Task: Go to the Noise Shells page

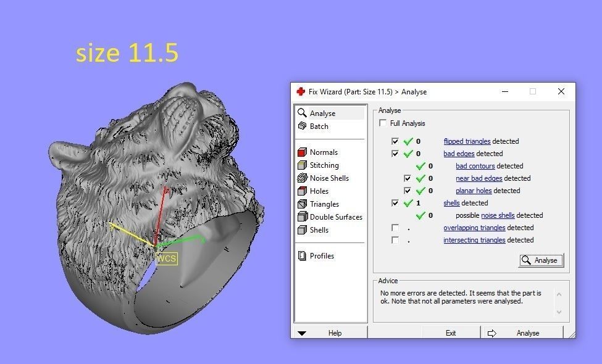Action: click(x=329, y=178)
